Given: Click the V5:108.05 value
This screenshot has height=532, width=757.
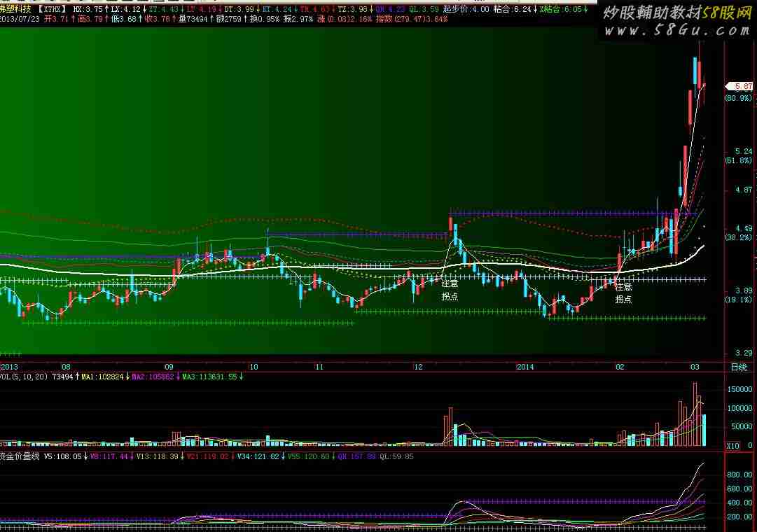Looking at the screenshot, I should coord(63,456).
